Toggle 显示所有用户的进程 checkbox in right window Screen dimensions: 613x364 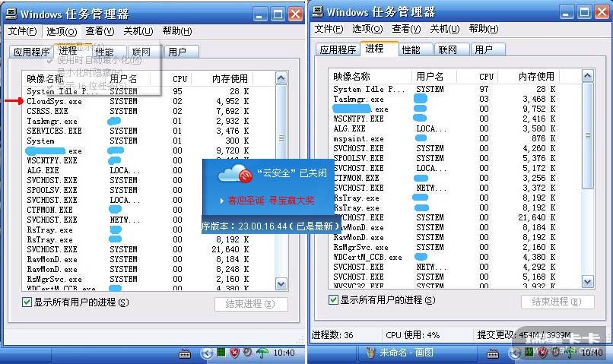[x=333, y=300]
